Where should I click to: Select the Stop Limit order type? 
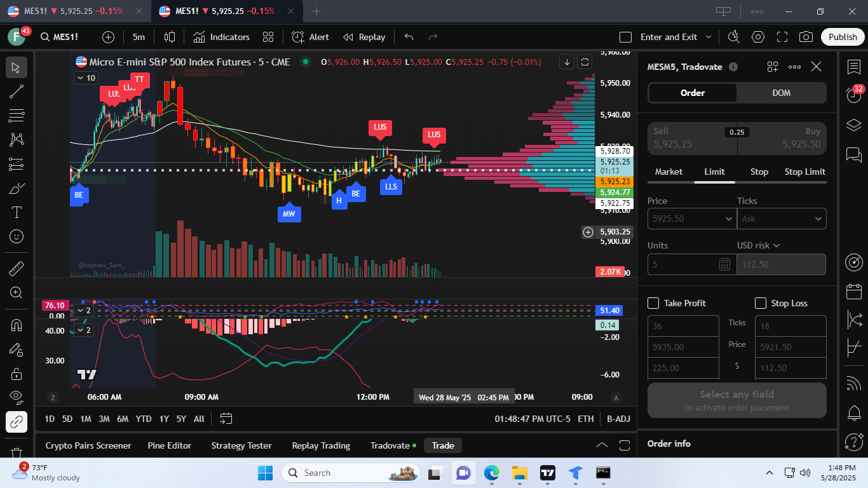tap(804, 172)
